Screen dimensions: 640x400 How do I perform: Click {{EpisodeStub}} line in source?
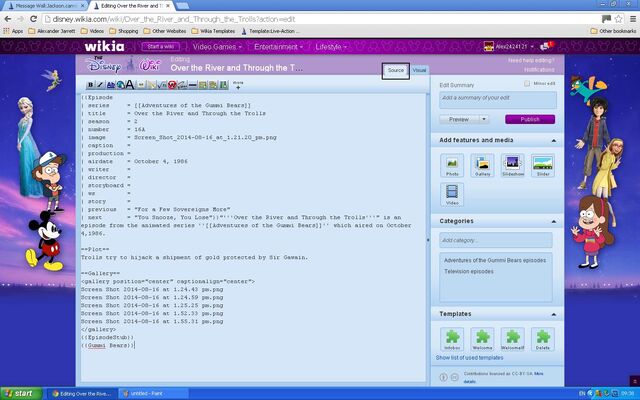tap(107, 338)
